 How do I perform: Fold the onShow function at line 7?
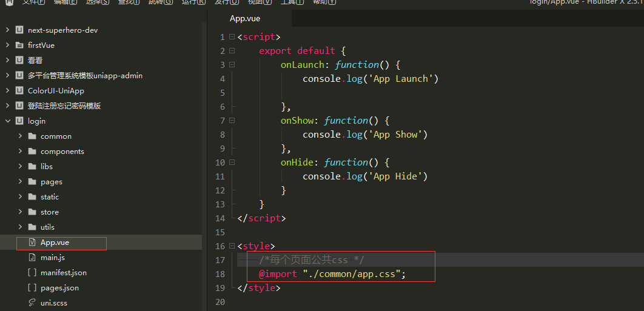pyautogui.click(x=232, y=121)
